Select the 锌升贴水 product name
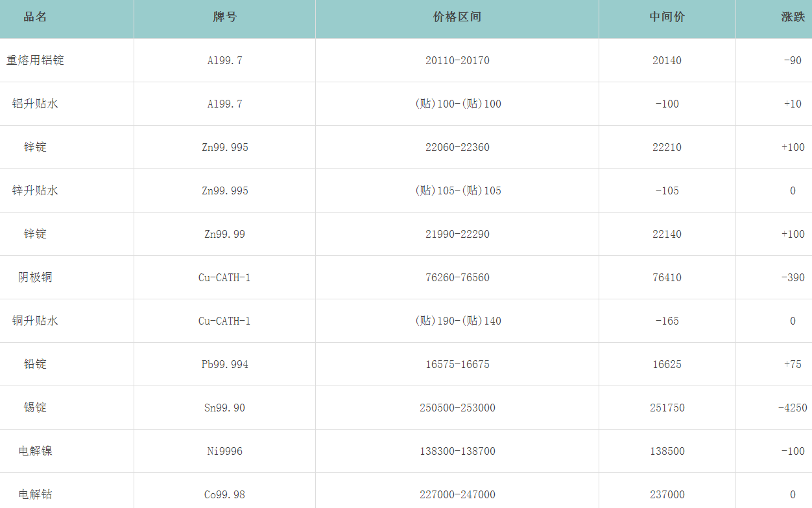The image size is (812, 508). pyautogui.click(x=35, y=190)
